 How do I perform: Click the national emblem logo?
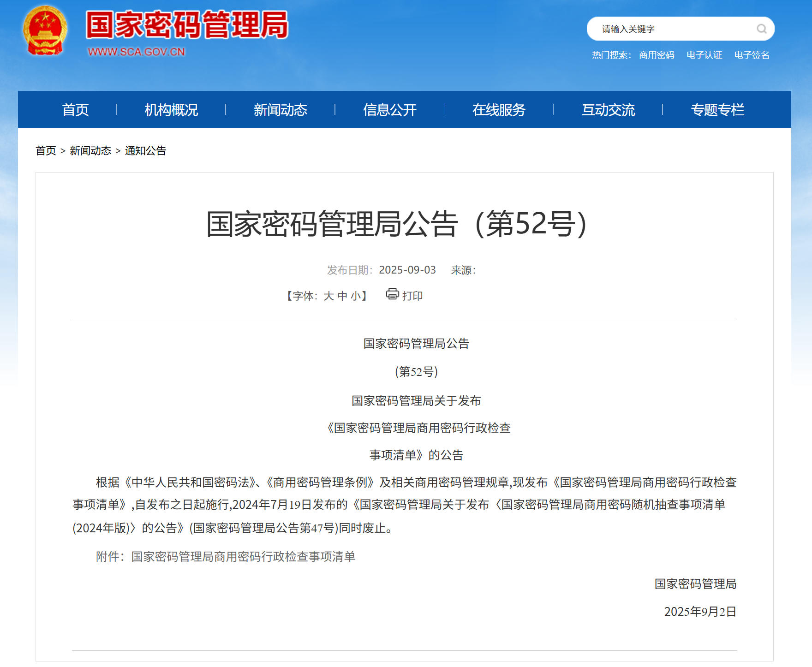(45, 30)
